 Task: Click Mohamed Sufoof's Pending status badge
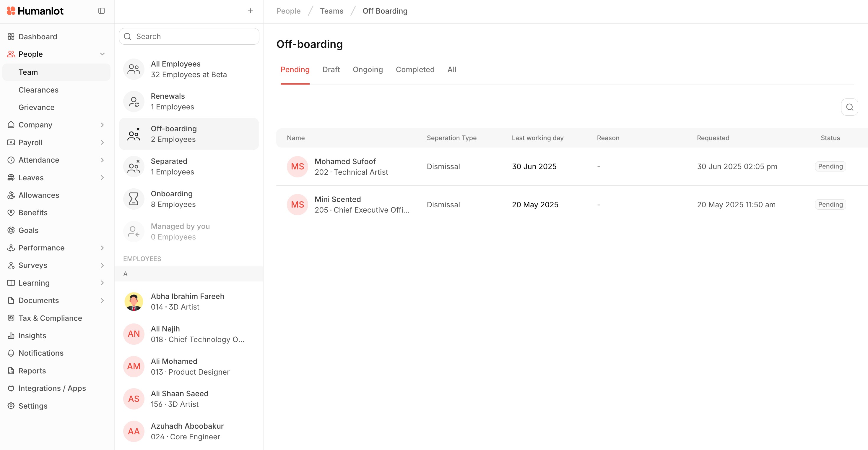(x=830, y=166)
